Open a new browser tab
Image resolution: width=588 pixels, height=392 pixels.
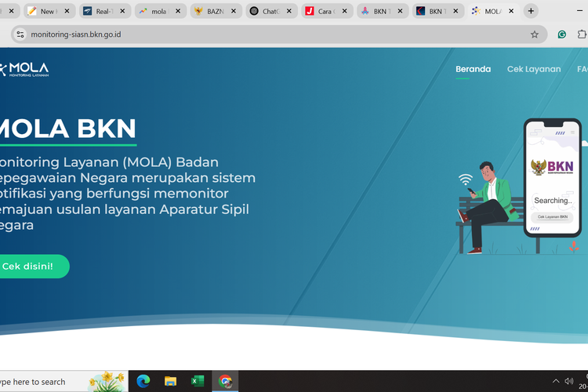(x=531, y=11)
